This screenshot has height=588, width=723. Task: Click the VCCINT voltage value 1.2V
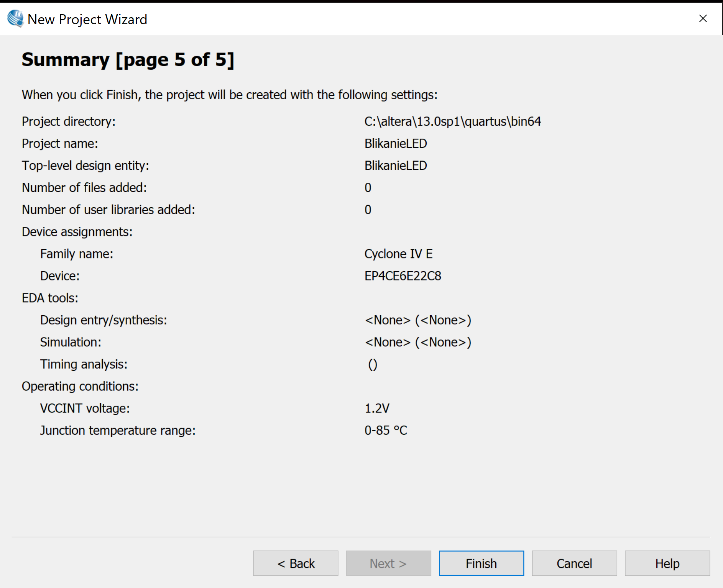(377, 408)
